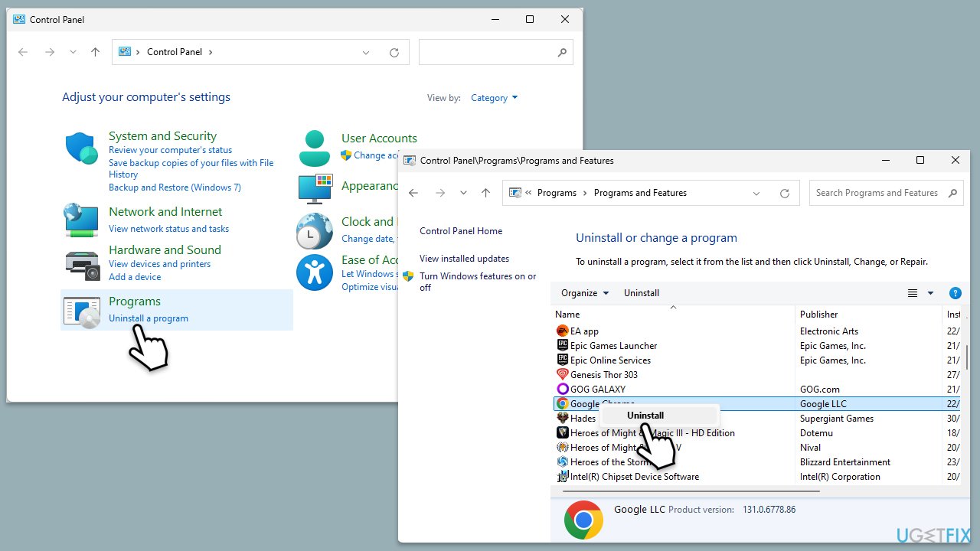Select Epic Online Services row
Viewport: 980px width, 551px height.
tap(756, 360)
